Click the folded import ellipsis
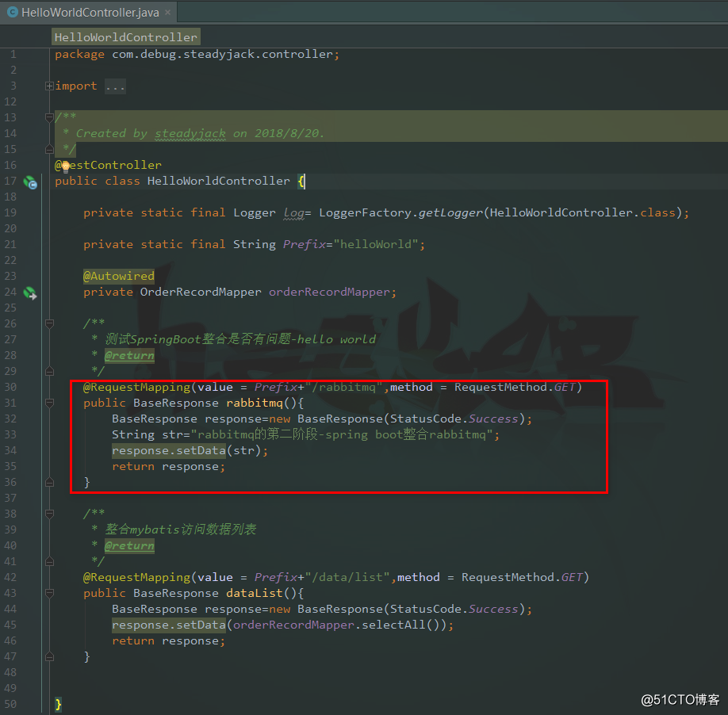 pos(115,86)
